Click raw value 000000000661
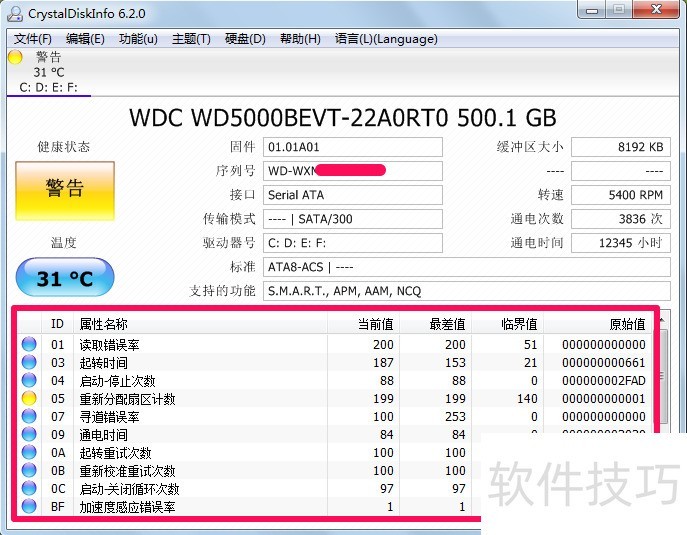This screenshot has width=687, height=535. (x=604, y=363)
